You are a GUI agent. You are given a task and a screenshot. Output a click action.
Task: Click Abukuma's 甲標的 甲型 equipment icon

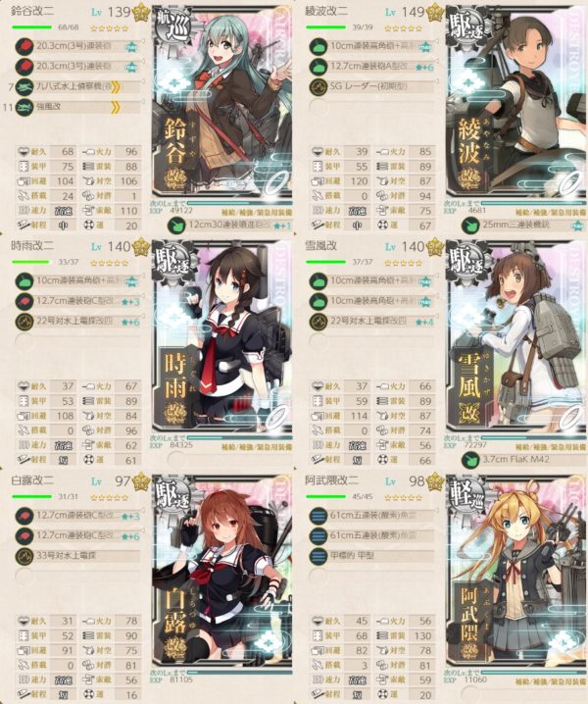(x=318, y=556)
